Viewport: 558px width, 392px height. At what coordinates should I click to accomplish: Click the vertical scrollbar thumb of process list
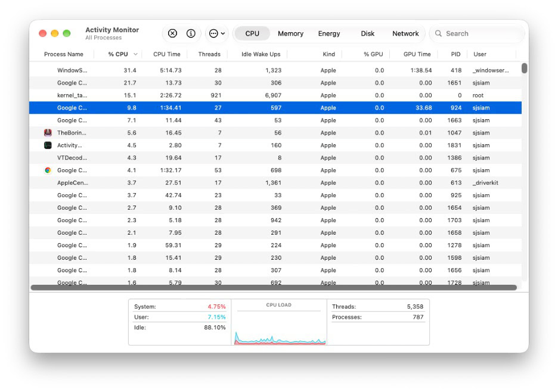[x=524, y=68]
